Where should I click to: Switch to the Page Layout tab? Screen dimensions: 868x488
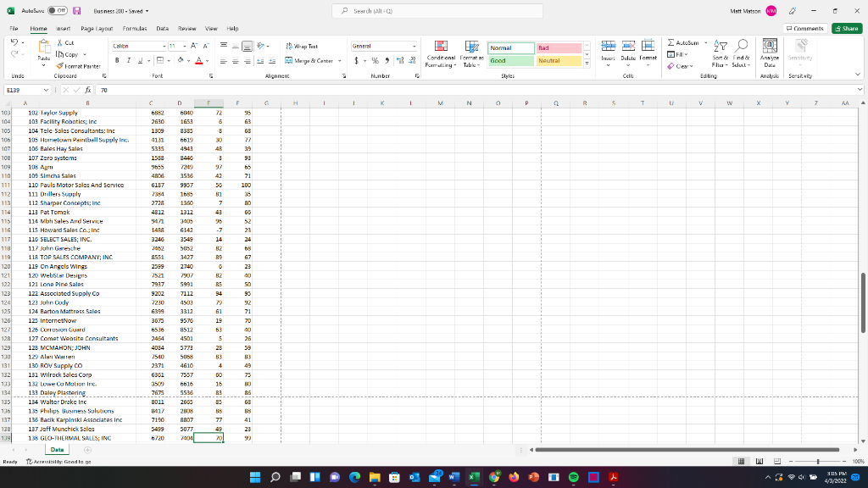coord(97,28)
